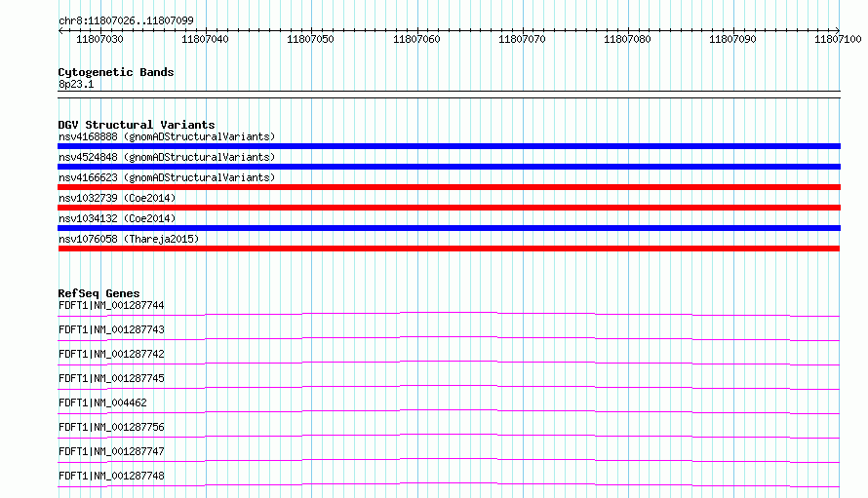The height and width of the screenshot is (498, 868).
Task: Click the nsv4166623 red variant bar
Action: (x=449, y=187)
